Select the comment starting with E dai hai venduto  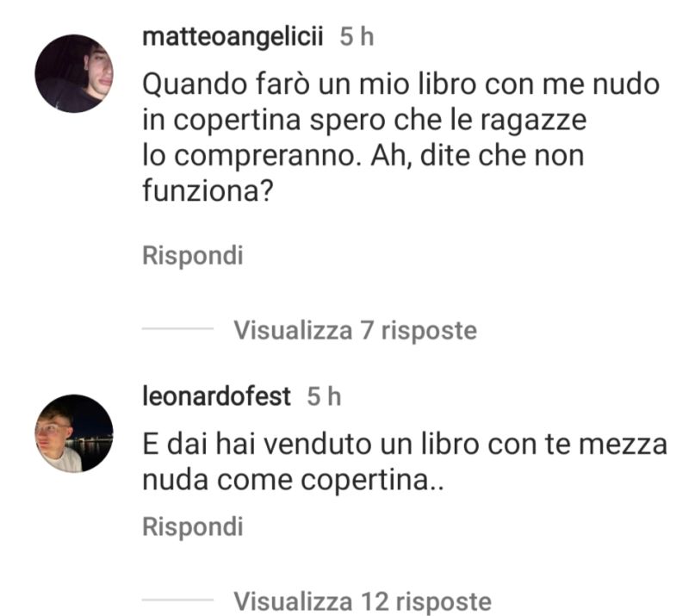(x=405, y=462)
